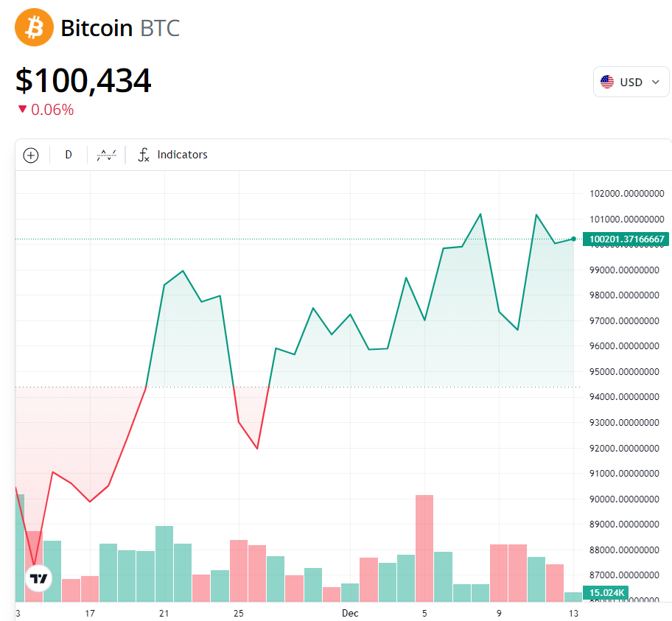This screenshot has height=621, width=672.
Task: Click the current price label 100201.37166667
Action: [x=626, y=239]
